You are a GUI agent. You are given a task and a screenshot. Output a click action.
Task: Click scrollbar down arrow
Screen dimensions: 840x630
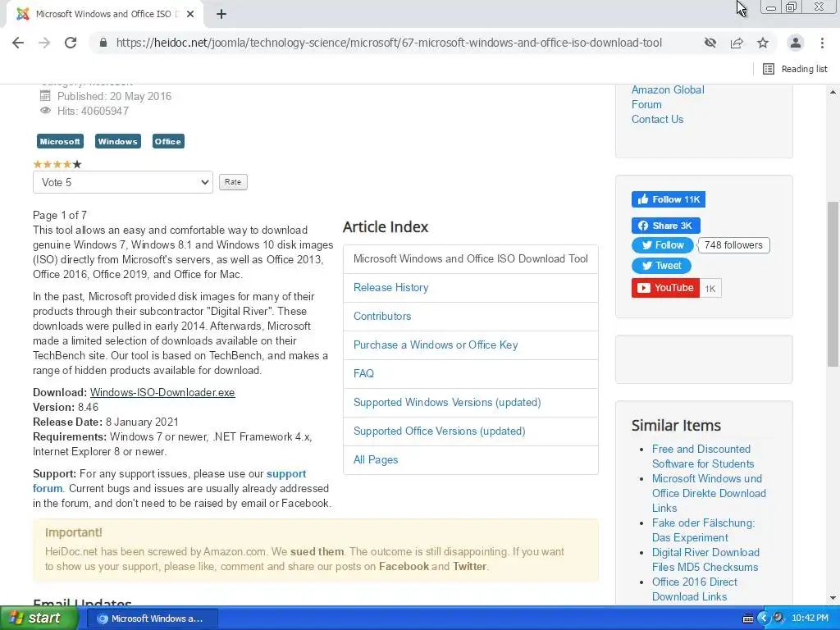pos(833,598)
